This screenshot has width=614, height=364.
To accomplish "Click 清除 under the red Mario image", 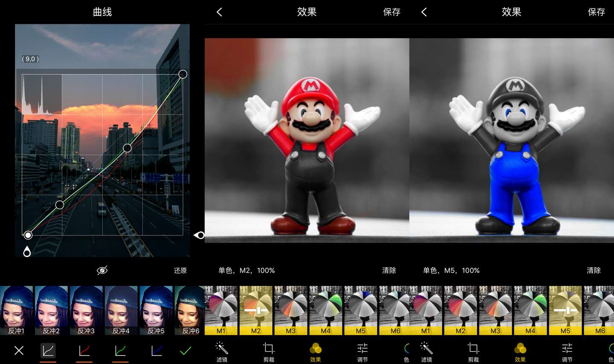I will tap(389, 270).
